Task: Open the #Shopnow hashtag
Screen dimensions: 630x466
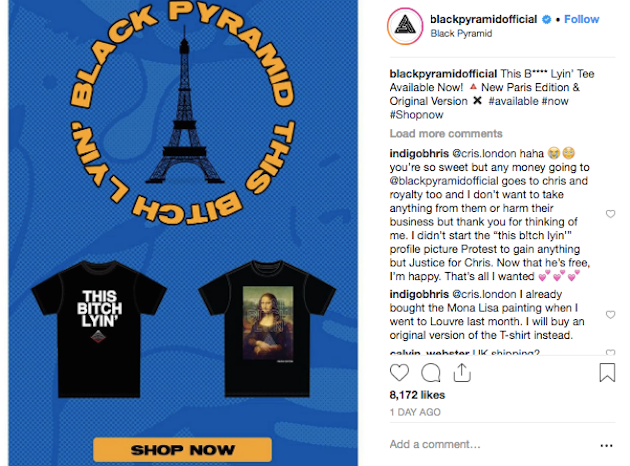Action: 416,115
